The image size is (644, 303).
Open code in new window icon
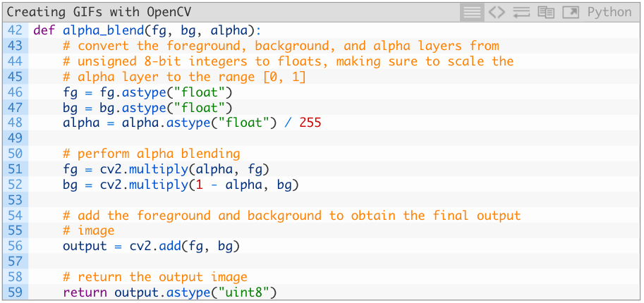570,12
